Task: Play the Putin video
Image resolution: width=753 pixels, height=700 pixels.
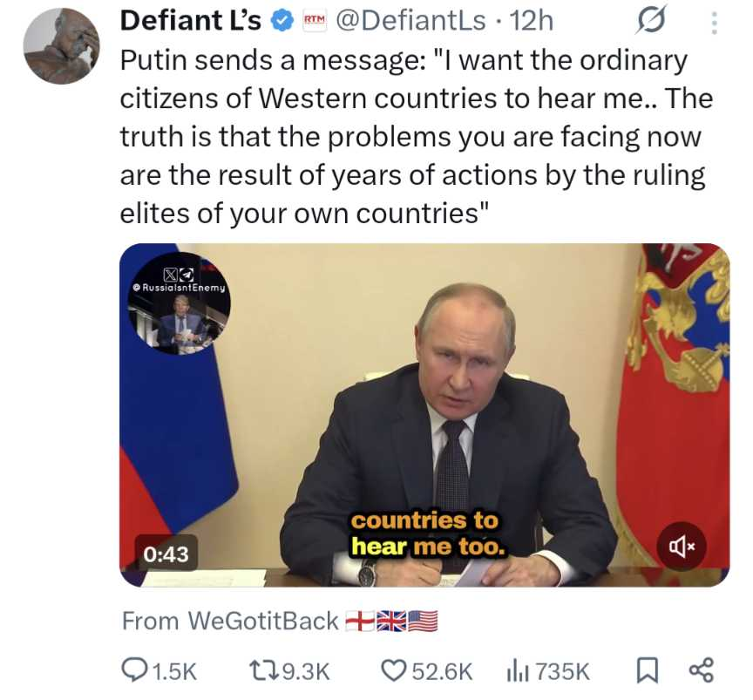Action: pos(424,415)
